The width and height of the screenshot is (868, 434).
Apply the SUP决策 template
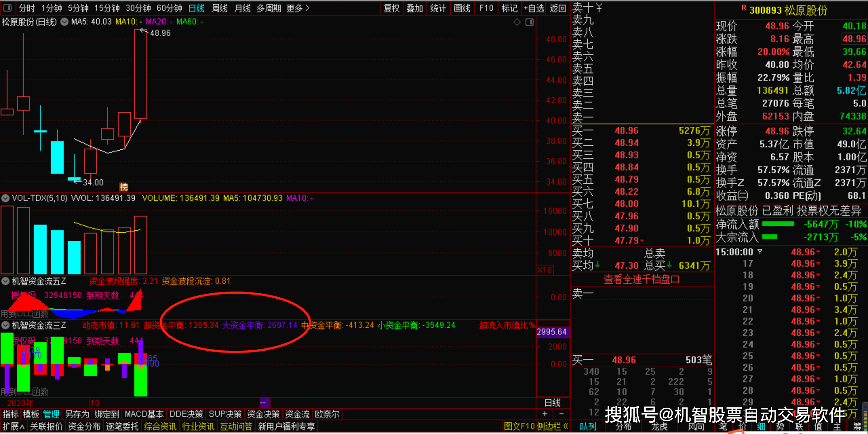225,414
